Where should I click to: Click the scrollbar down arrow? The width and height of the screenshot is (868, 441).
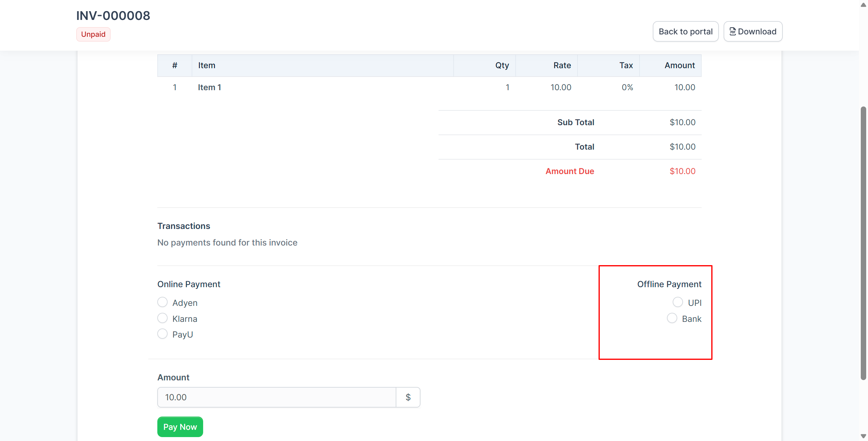[x=864, y=436]
